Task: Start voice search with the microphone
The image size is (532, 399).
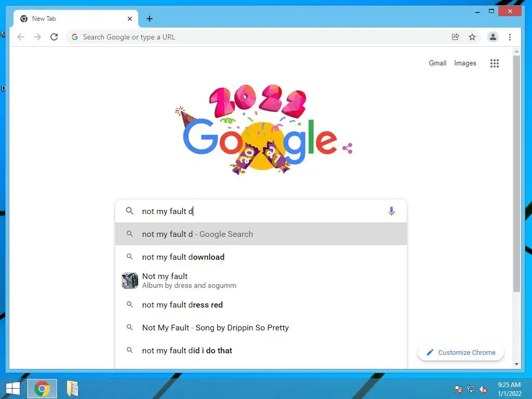Action: [391, 211]
